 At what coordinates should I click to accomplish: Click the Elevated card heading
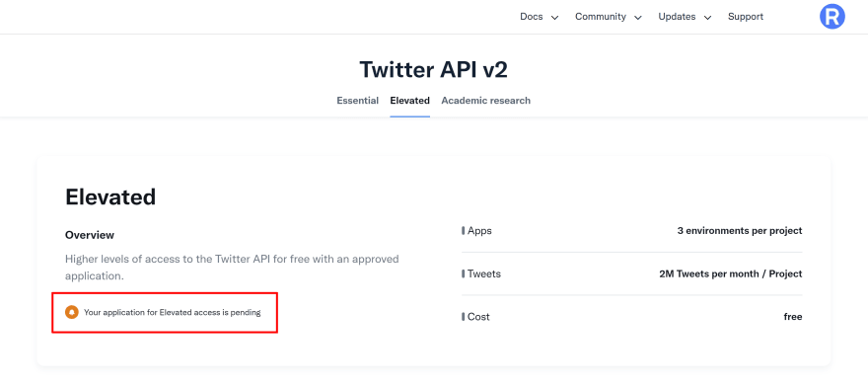pos(110,196)
